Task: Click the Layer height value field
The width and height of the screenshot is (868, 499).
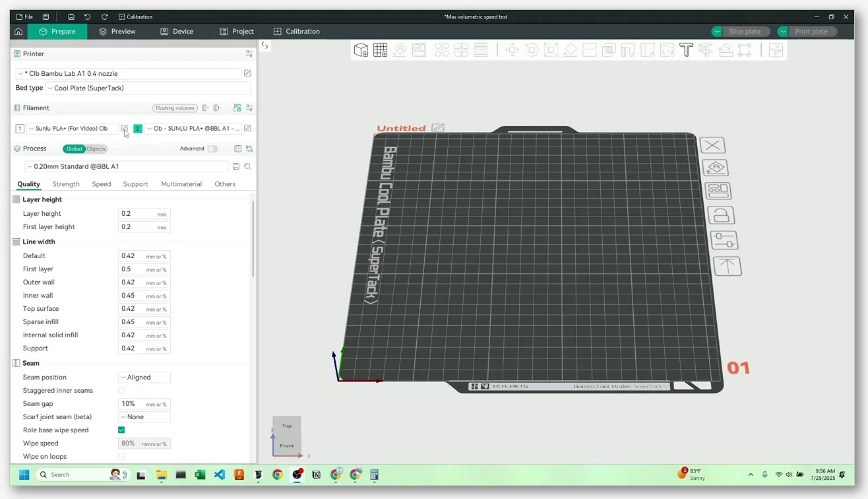Action: (x=144, y=214)
